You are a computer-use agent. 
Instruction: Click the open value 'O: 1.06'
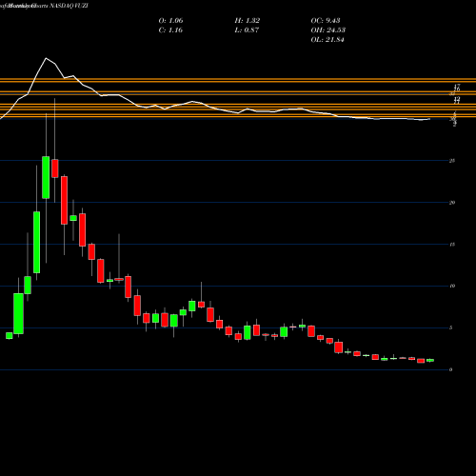tap(170, 20)
